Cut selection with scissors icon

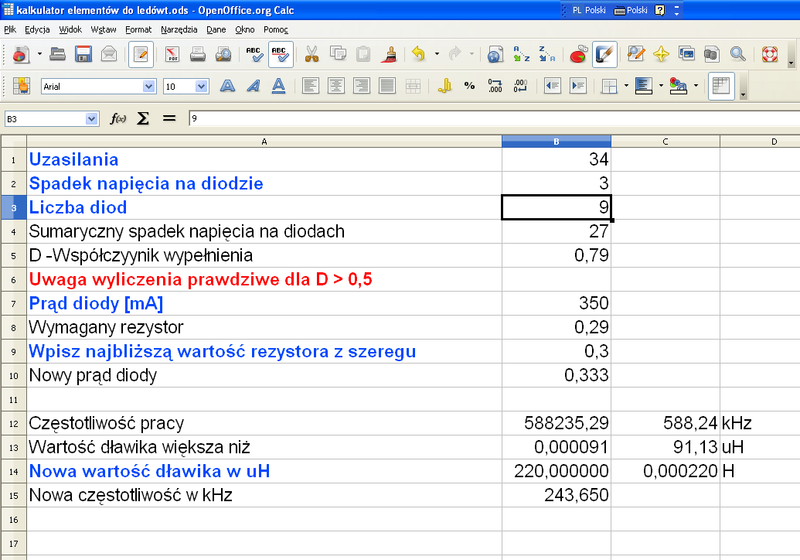[312, 54]
